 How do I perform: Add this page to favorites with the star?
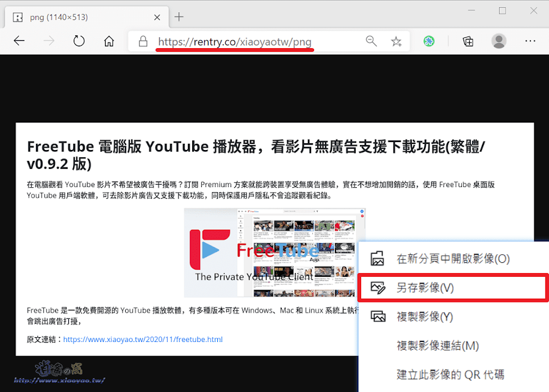(397, 41)
